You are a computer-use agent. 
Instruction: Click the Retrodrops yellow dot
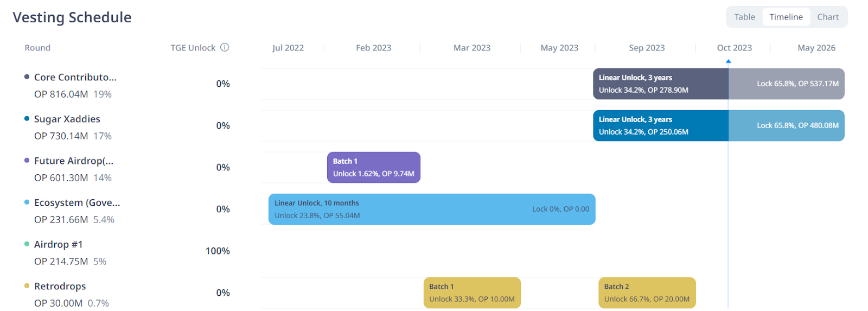pyautogui.click(x=27, y=285)
